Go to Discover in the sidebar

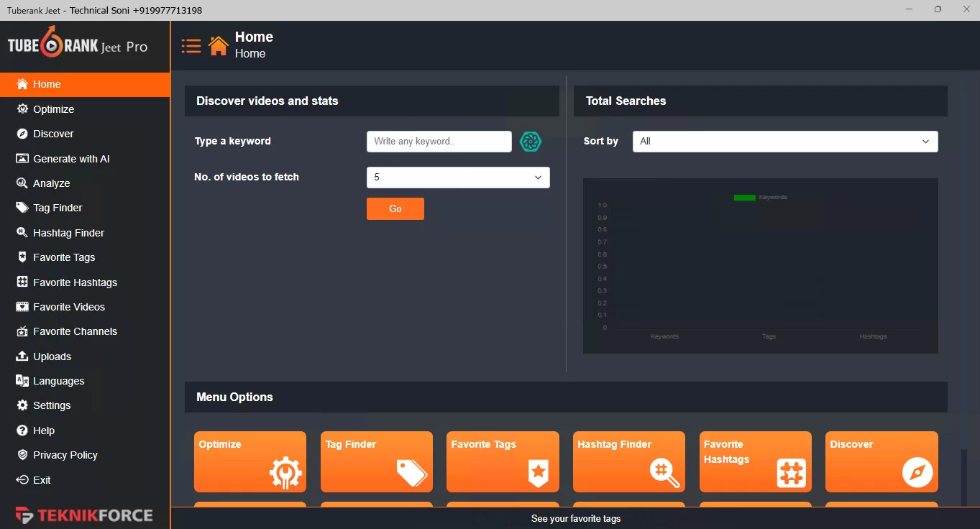pyautogui.click(x=85, y=134)
